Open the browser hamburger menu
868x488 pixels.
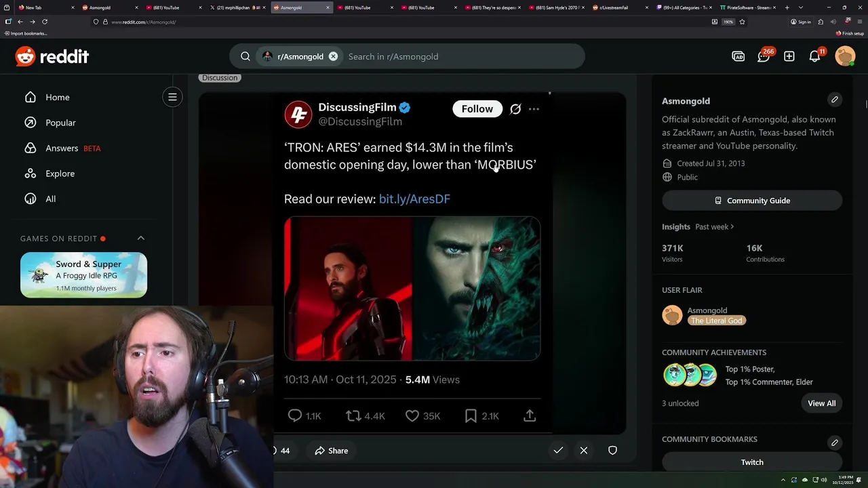(x=859, y=22)
